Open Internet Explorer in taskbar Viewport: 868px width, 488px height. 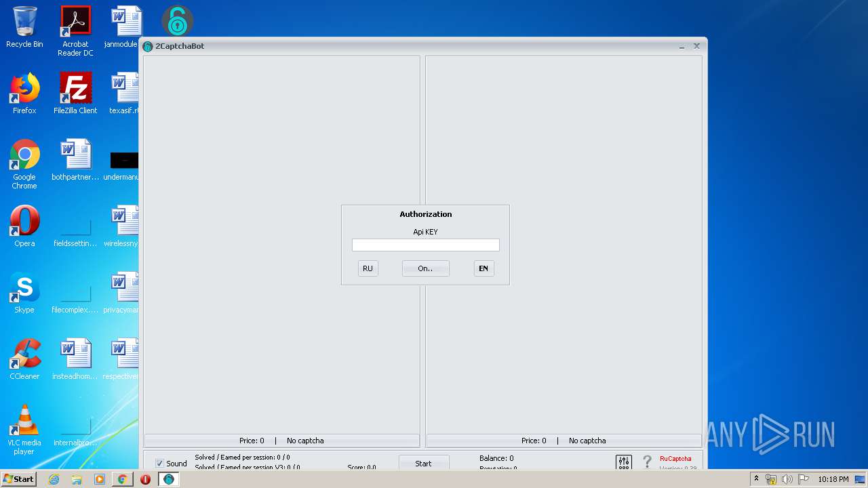[54, 479]
